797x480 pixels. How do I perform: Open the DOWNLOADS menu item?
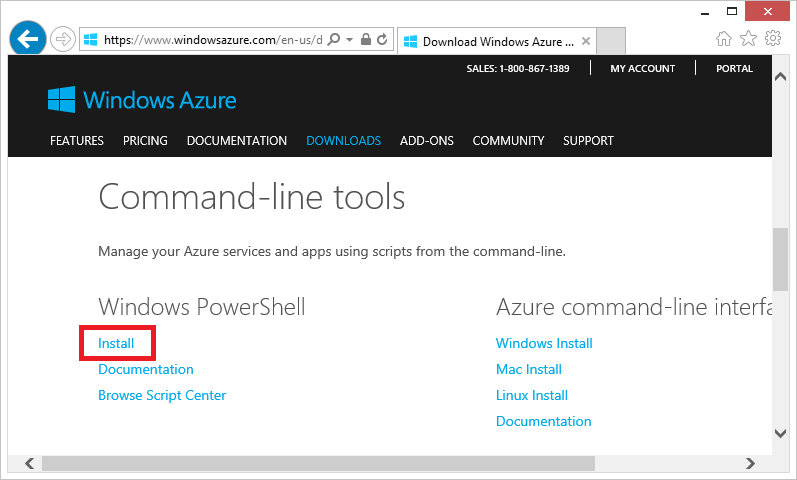pos(344,141)
